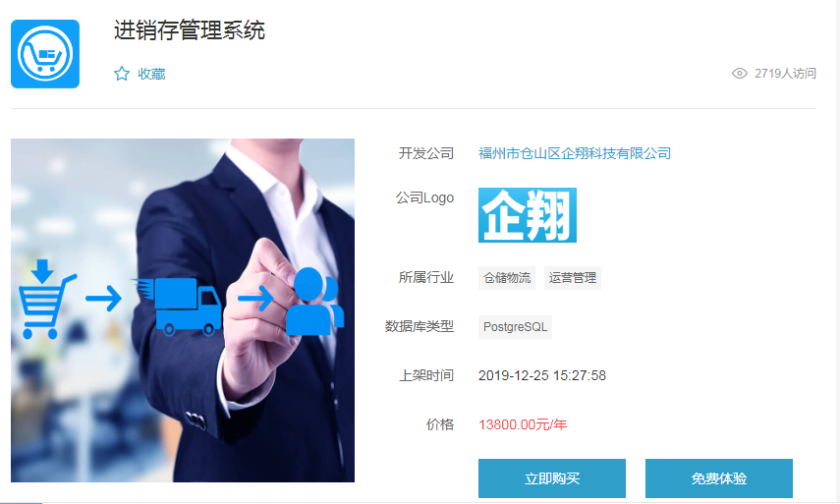Click the 进销存管理系统 title
Screen dimensions: 840x504
[189, 30]
